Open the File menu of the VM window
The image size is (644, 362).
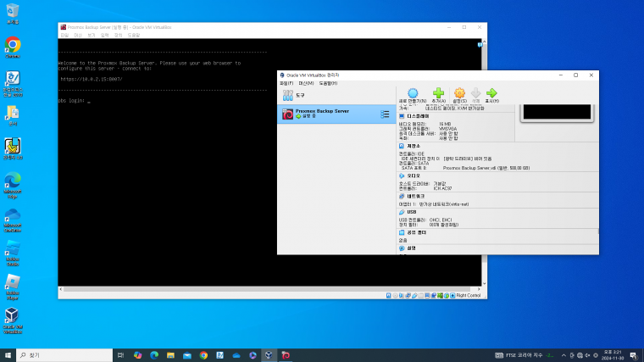click(65, 36)
